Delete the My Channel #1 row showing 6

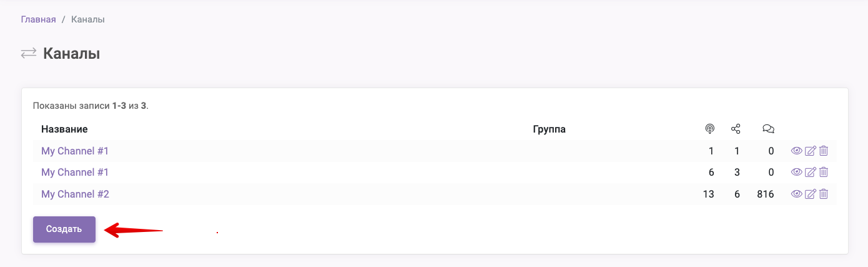tap(824, 172)
